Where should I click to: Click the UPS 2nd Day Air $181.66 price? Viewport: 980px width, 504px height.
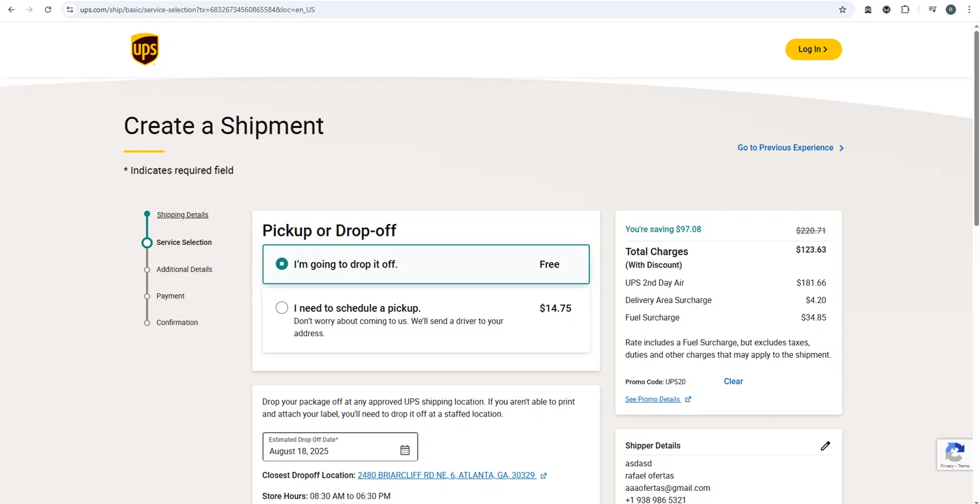pyautogui.click(x=811, y=283)
